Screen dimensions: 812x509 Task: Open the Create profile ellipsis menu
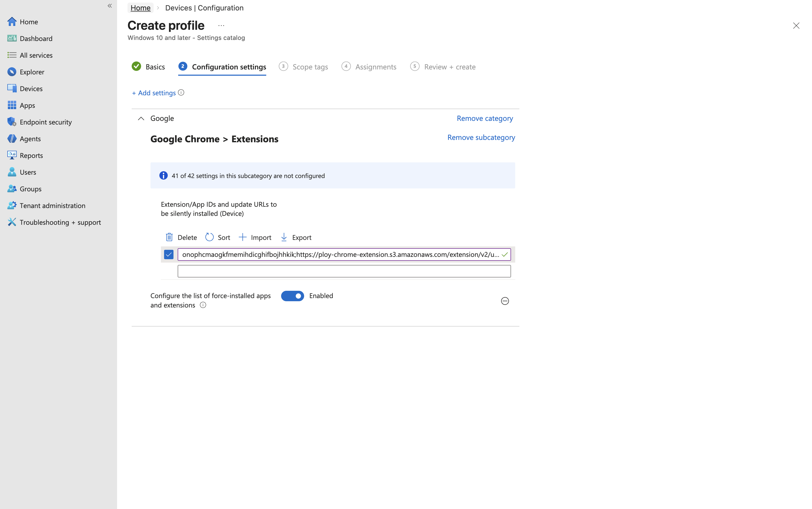click(x=221, y=25)
